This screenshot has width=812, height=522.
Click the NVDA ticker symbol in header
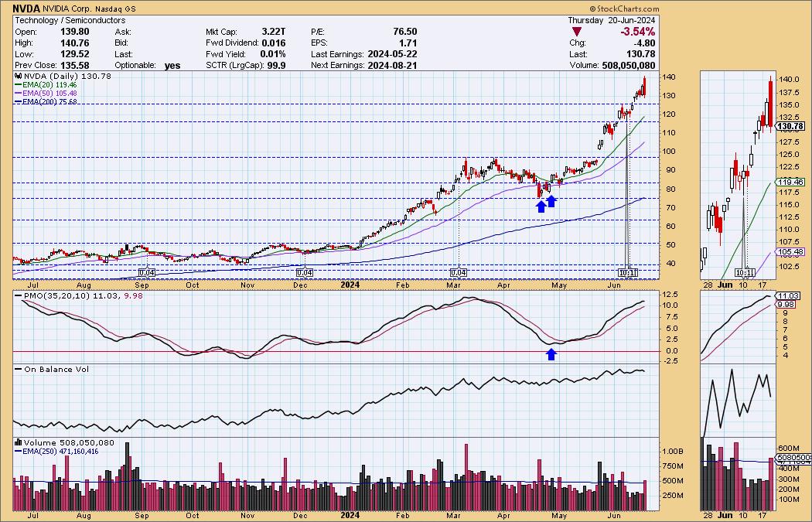pyautogui.click(x=27, y=9)
